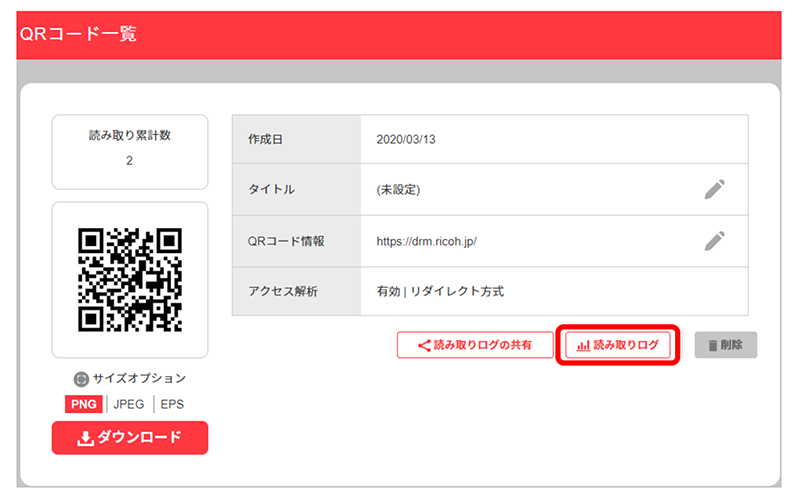Click the タイトル row label
Screen dimensions: 800x497
(x=271, y=189)
